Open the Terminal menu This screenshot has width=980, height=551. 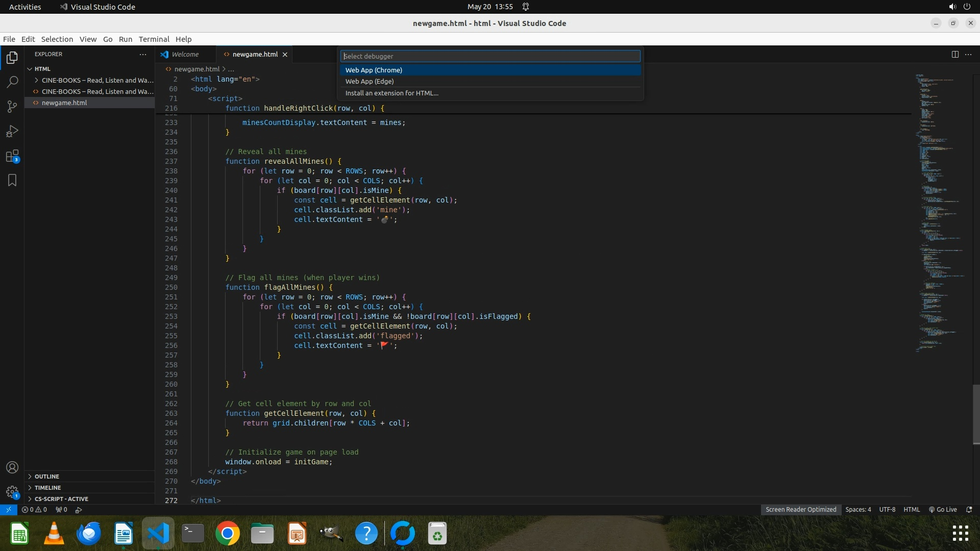(154, 39)
